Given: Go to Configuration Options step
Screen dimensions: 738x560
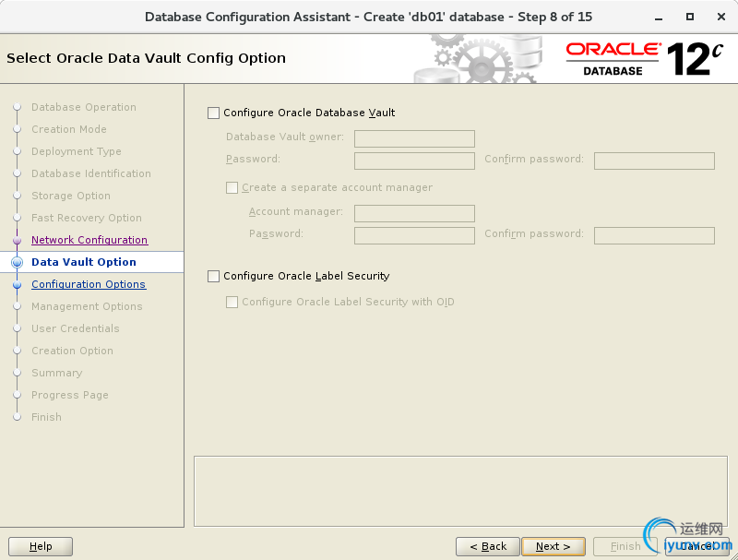Looking at the screenshot, I should 89,284.
